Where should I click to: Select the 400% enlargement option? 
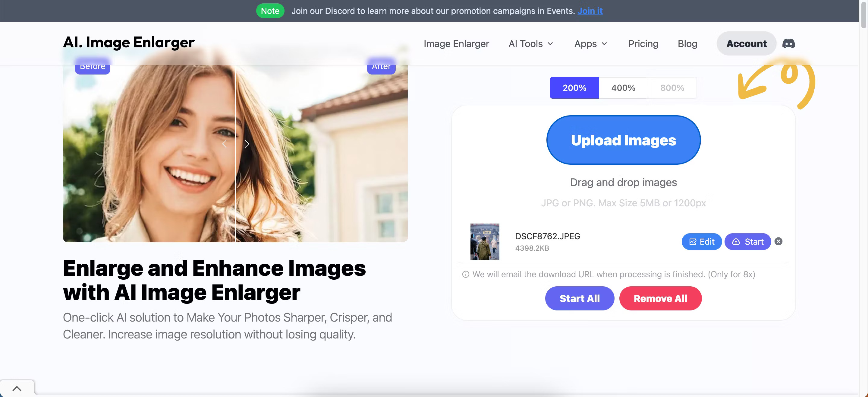point(623,88)
